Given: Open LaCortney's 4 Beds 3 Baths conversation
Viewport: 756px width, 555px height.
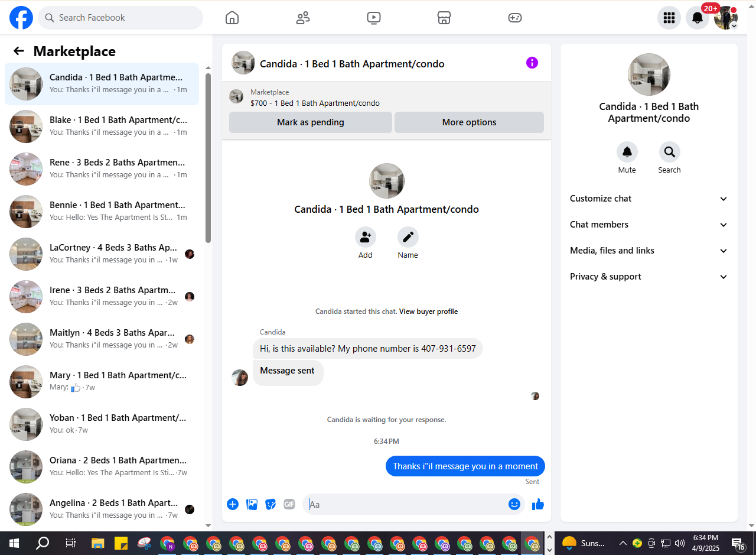Looking at the screenshot, I should pos(102,254).
